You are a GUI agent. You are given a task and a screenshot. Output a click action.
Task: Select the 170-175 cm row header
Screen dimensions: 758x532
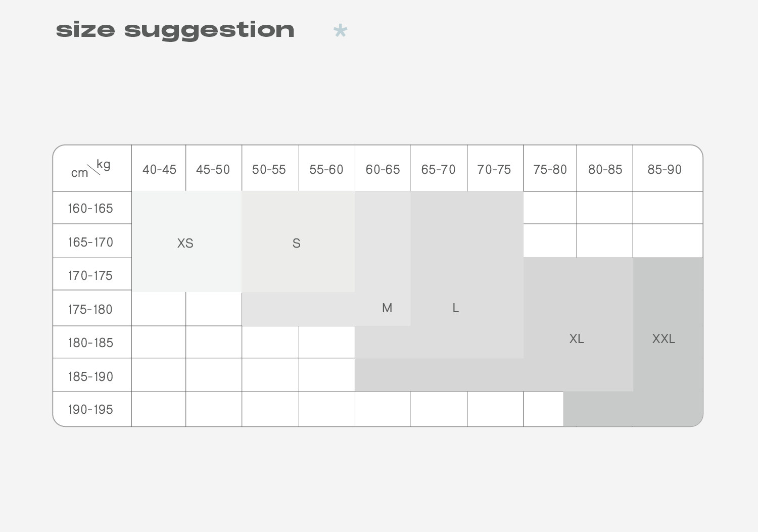[90, 275]
